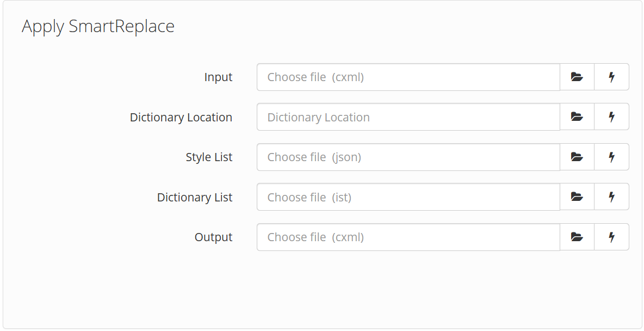Image resolution: width=644 pixels, height=331 pixels.
Task: Click the folder browse icon for Input
Action: (577, 77)
